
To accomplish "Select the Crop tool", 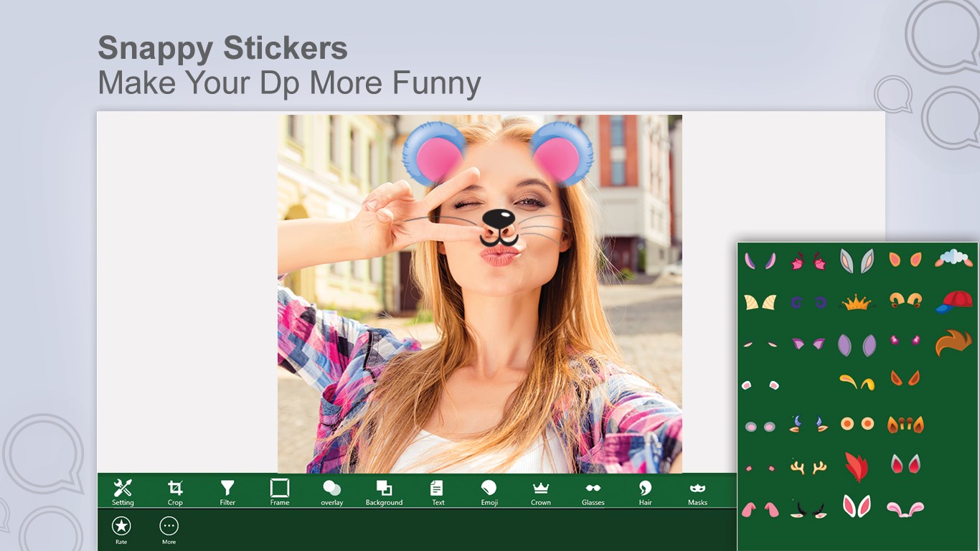I will point(175,492).
